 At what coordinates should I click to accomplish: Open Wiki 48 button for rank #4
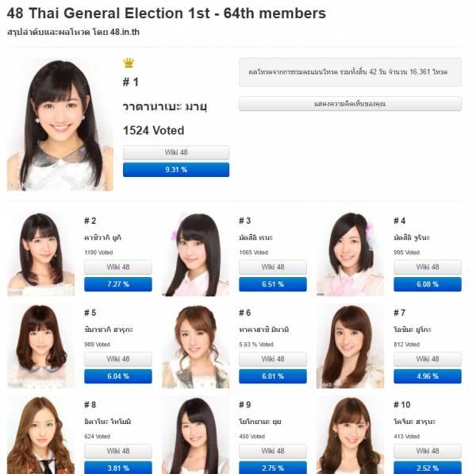428,267
